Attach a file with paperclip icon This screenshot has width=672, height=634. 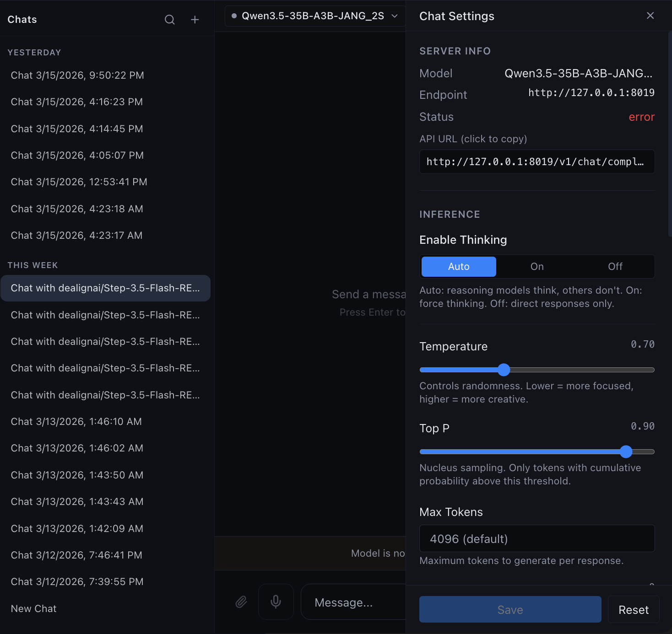241,602
